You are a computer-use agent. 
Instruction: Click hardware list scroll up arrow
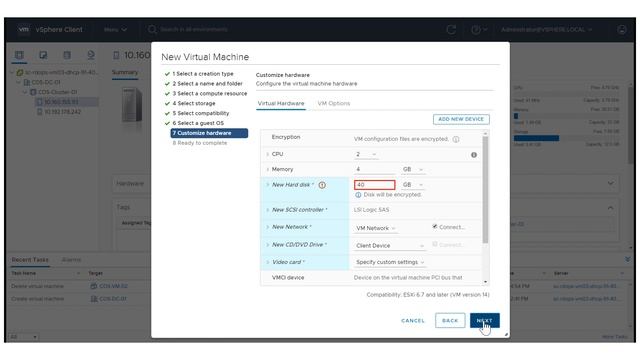tap(485, 133)
